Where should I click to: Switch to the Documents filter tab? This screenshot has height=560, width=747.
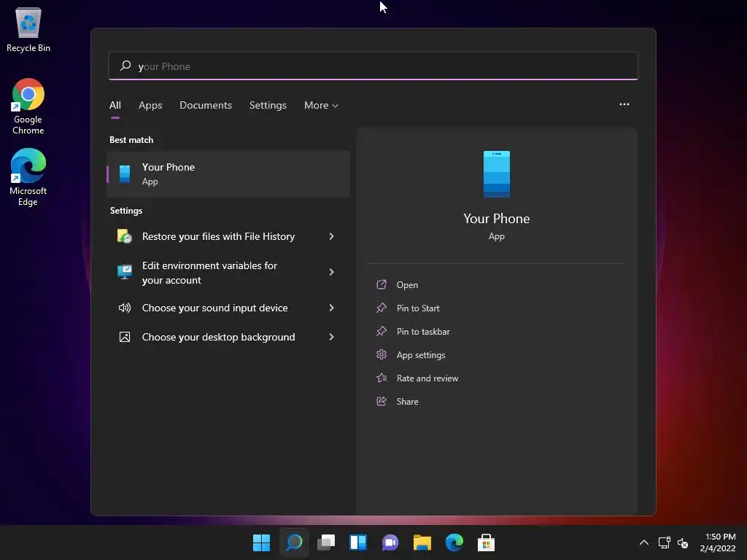click(x=205, y=105)
